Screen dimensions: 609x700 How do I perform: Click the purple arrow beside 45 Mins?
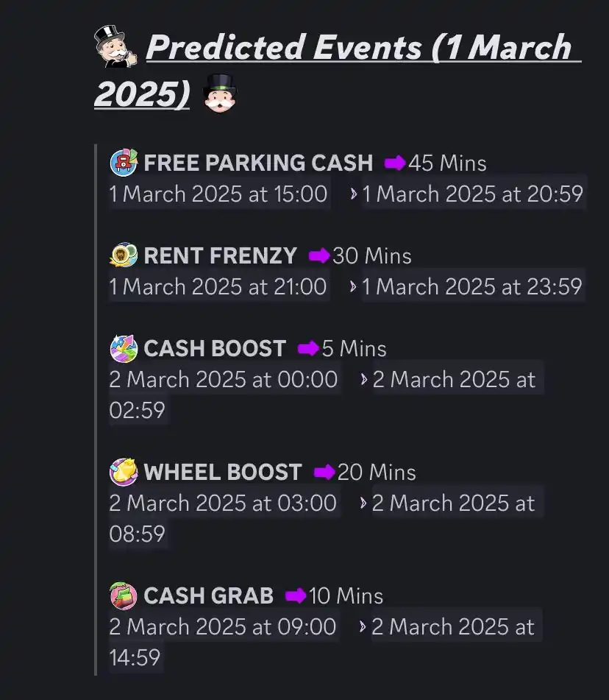[x=395, y=163]
